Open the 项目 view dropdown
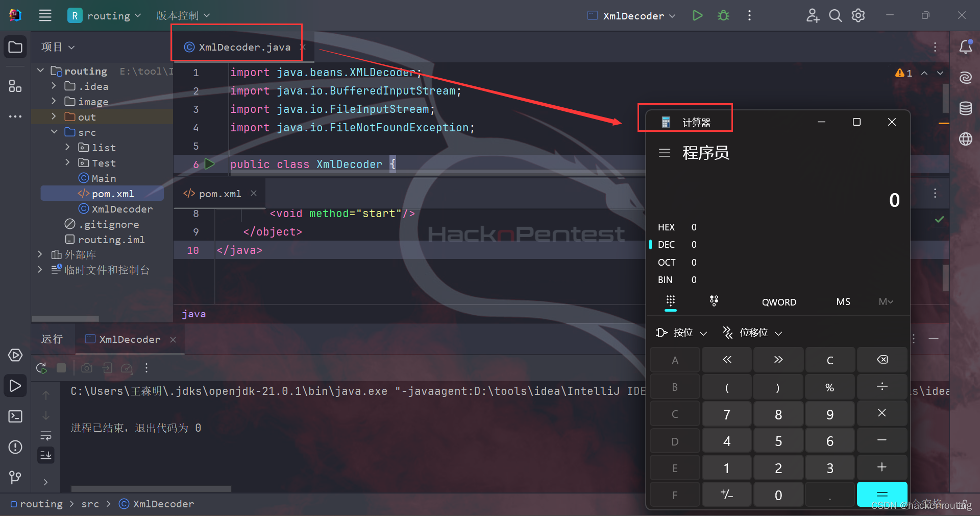 coord(58,47)
